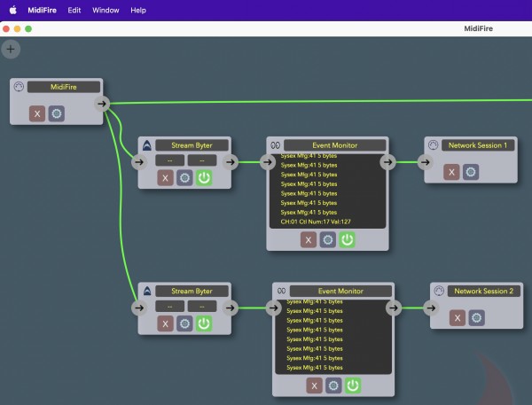Image resolution: width=532 pixels, height=405 pixels.
Task: Click the upper Event Monitor title label
Action: click(x=335, y=145)
